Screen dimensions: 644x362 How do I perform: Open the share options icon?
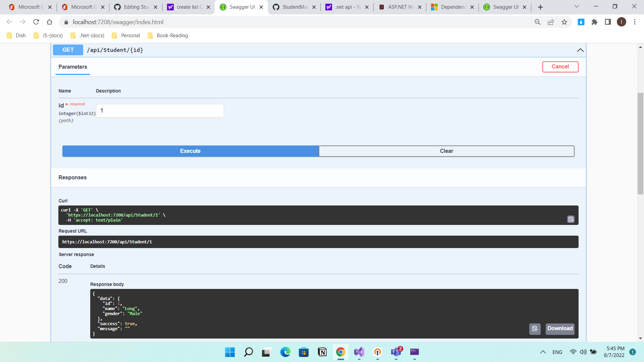[x=551, y=22]
